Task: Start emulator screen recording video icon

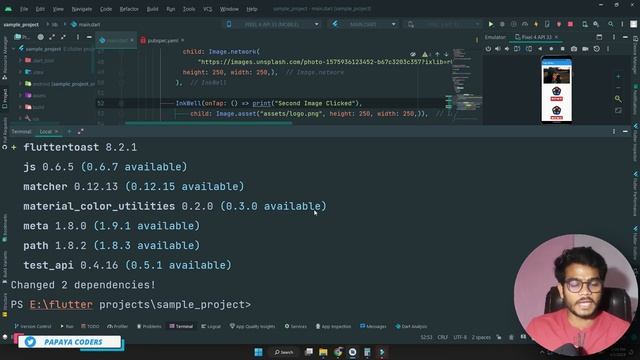Action: [x=585, y=49]
